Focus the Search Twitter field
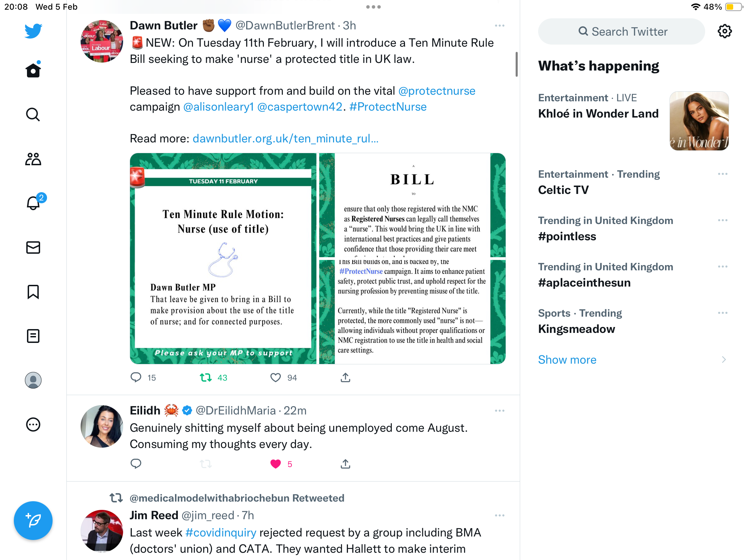Image resolution: width=747 pixels, height=560 pixels. click(621, 31)
